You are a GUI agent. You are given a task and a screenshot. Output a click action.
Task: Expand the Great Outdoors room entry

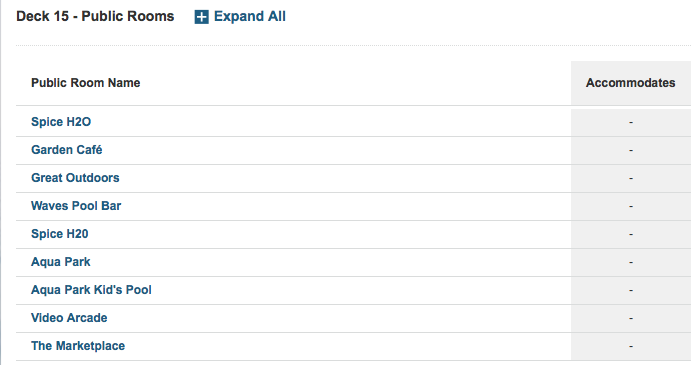(75, 178)
